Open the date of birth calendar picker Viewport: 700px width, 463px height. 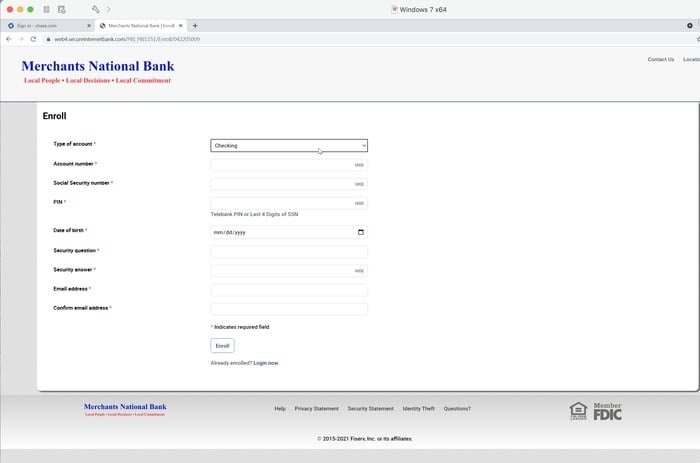360,232
